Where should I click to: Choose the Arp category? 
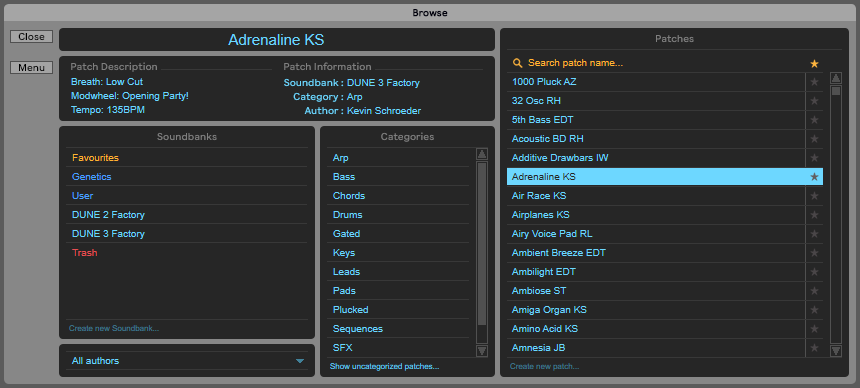tap(398, 158)
